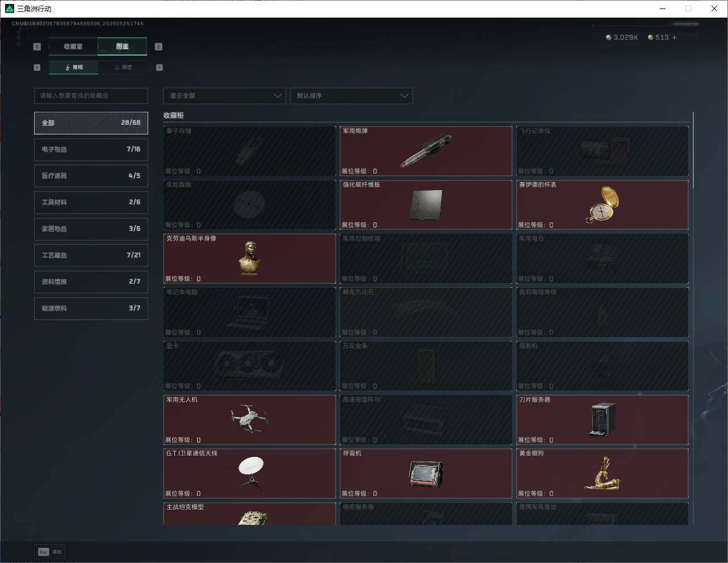Image resolution: width=728 pixels, height=563 pixels.
Task: Select the locked 笔记本电脑 laptop
Action: (x=250, y=312)
